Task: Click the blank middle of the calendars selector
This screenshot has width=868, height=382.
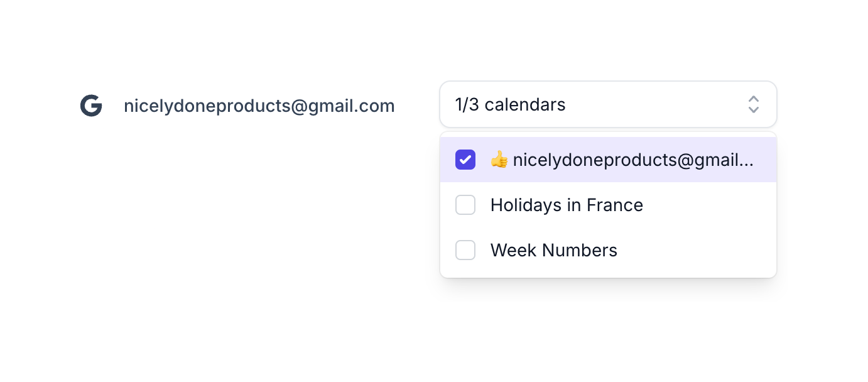Action: coord(653,104)
